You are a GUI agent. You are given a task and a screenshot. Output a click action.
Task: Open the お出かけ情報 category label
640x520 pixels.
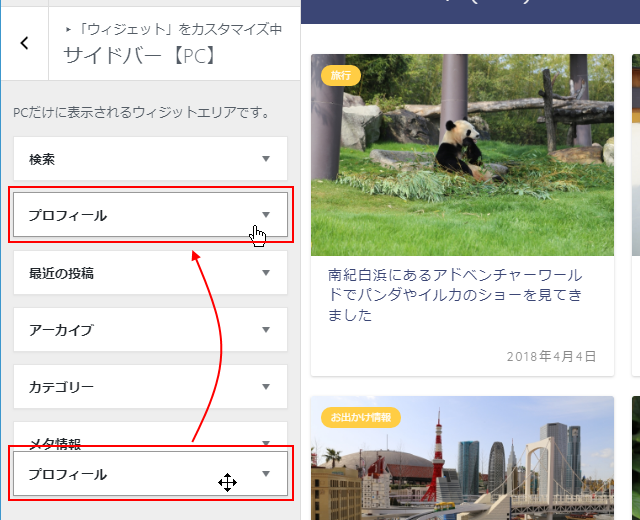click(361, 418)
